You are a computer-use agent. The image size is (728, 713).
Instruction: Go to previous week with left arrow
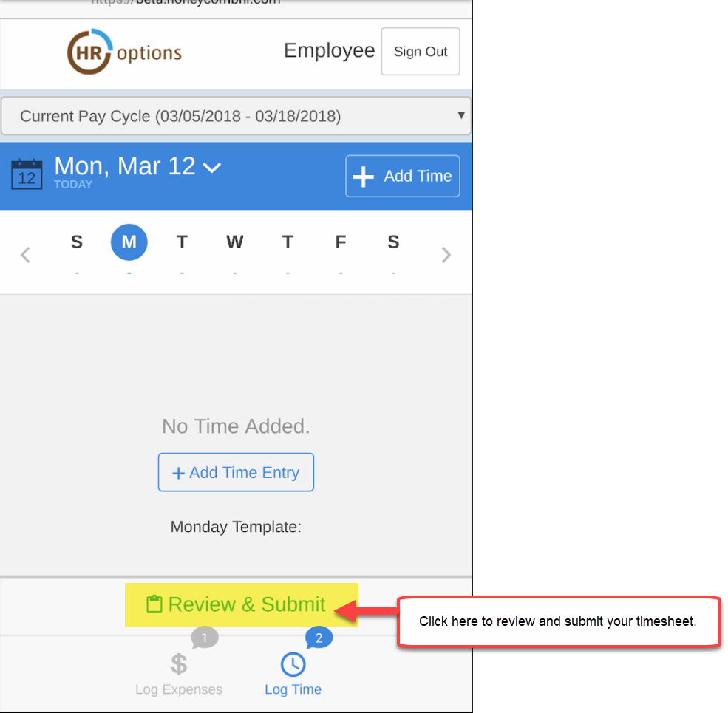click(26, 255)
